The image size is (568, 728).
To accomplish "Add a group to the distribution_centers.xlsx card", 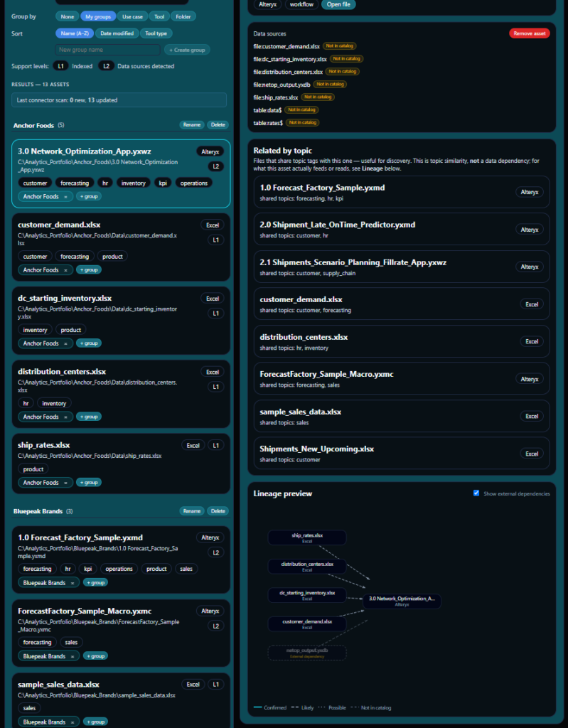I will (89, 417).
